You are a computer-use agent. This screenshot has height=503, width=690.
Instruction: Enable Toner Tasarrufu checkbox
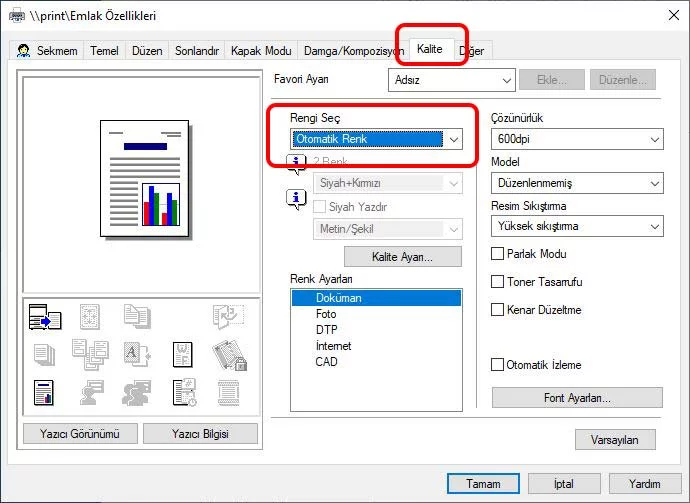click(x=497, y=282)
